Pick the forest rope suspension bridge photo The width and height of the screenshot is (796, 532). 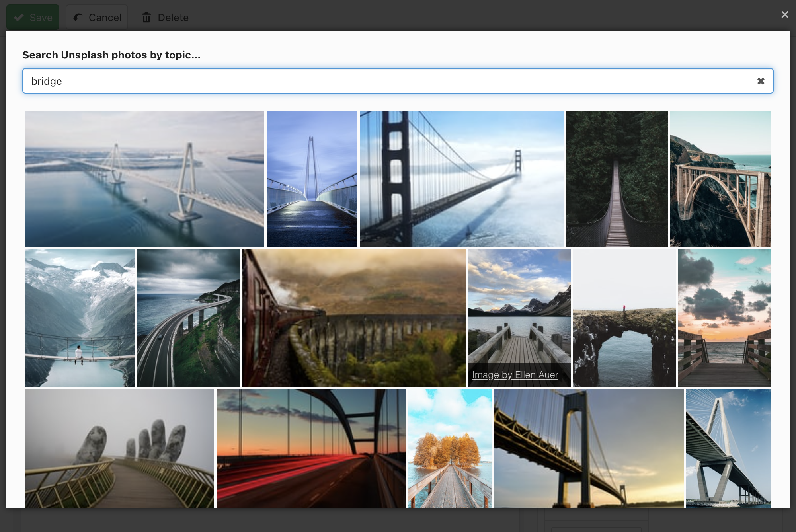tap(617, 179)
